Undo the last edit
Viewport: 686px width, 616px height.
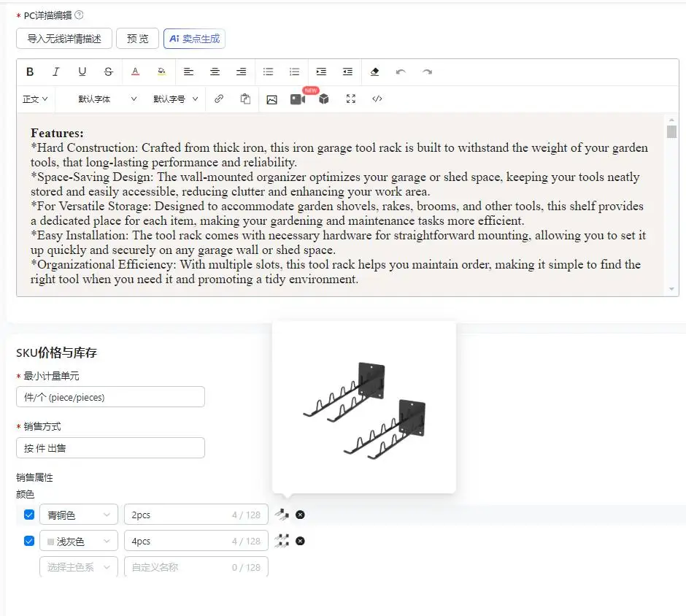[x=401, y=72]
